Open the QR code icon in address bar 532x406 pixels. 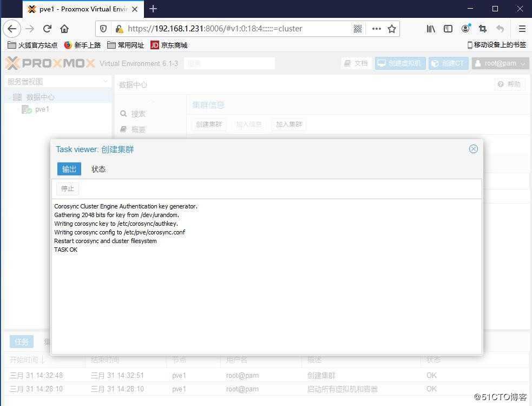[358, 29]
